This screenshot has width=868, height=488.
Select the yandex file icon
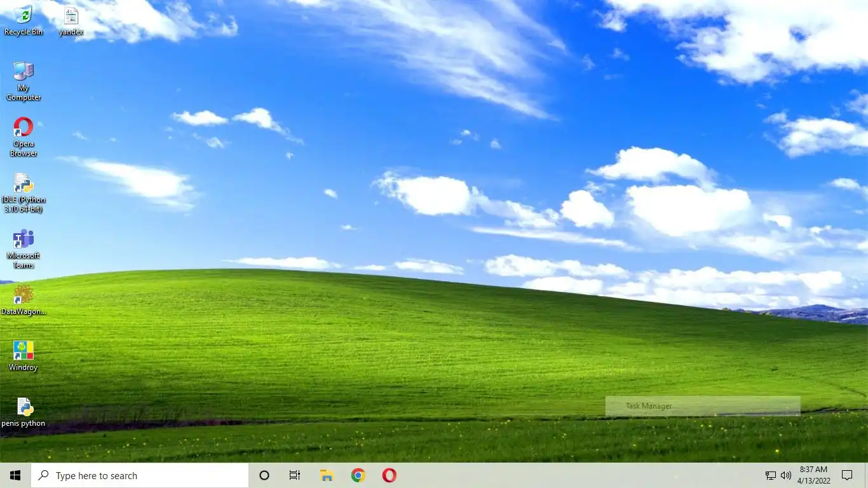pos(71,20)
